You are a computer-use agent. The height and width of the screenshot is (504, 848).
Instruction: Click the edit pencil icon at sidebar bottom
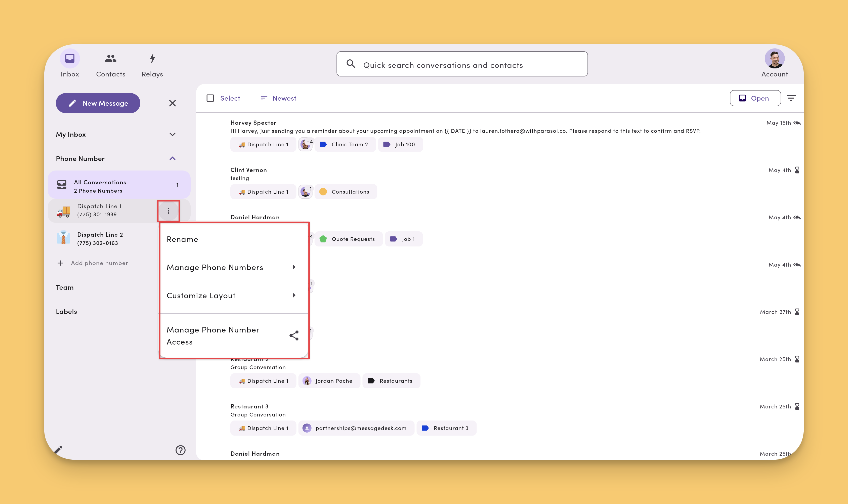(58, 450)
